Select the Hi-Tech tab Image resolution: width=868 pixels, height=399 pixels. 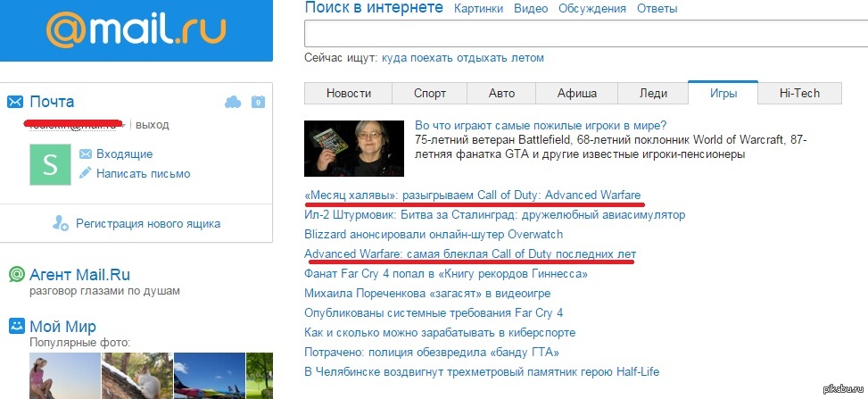coord(799,93)
